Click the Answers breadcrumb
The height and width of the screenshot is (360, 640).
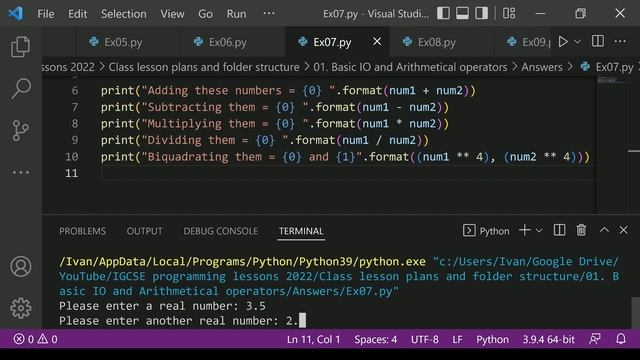[542, 67]
